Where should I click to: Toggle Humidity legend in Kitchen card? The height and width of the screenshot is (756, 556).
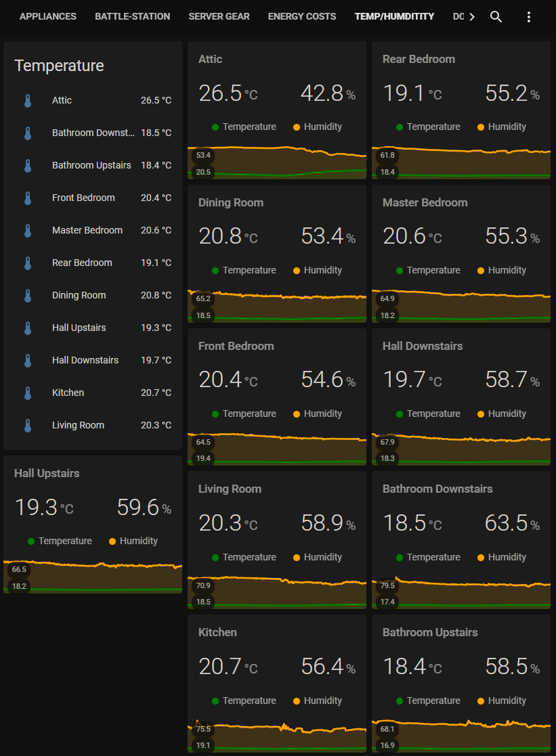pos(318,701)
